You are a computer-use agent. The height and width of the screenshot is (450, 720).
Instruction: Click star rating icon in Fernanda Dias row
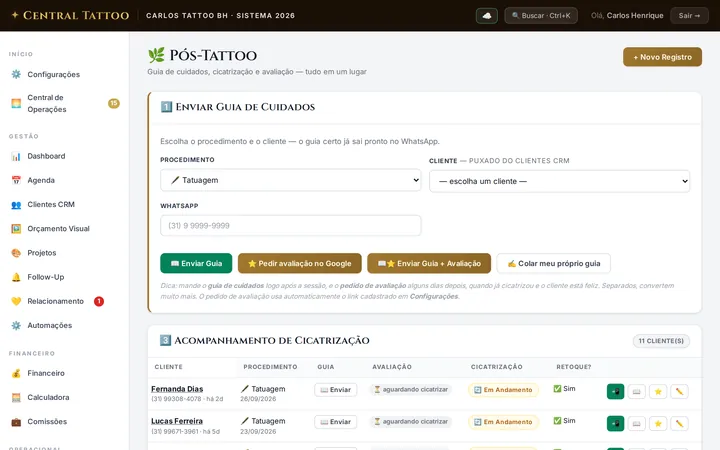(x=658, y=392)
